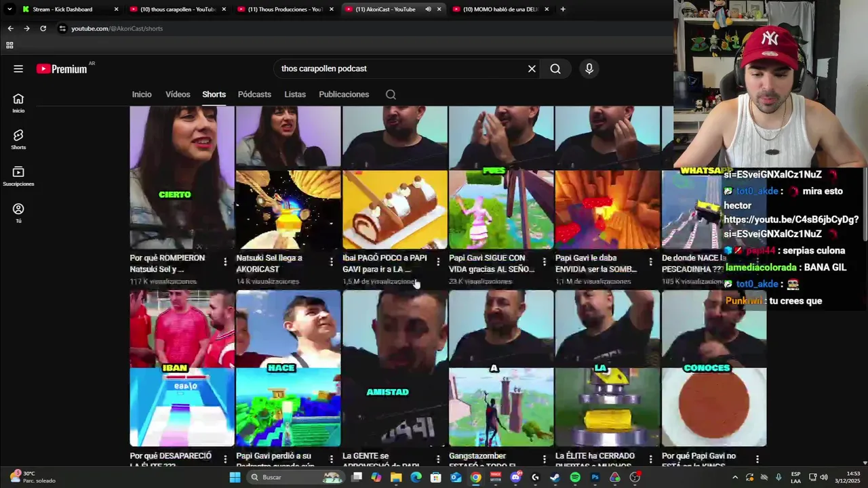
Task: Open Logitech G HUB from the taskbar
Action: [535, 477]
